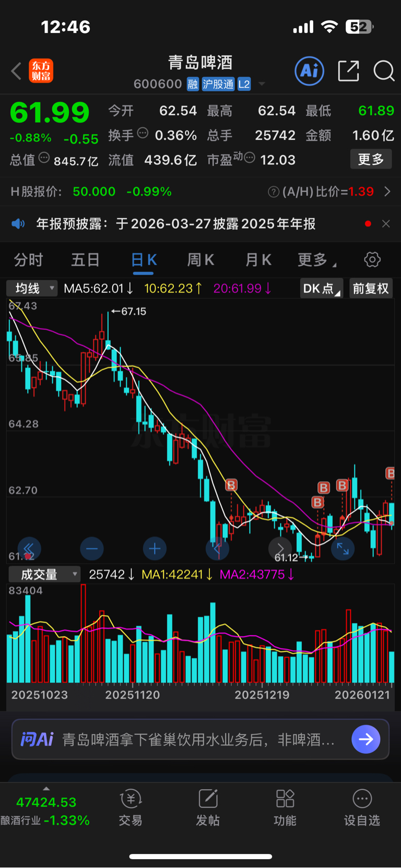
Task: Switch to 周K tab
Action: (x=200, y=259)
